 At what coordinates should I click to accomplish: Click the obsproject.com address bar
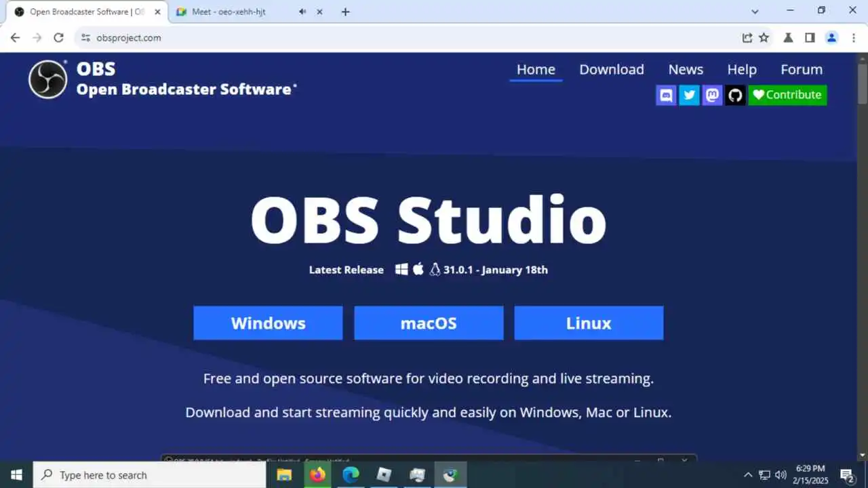tap(407, 38)
